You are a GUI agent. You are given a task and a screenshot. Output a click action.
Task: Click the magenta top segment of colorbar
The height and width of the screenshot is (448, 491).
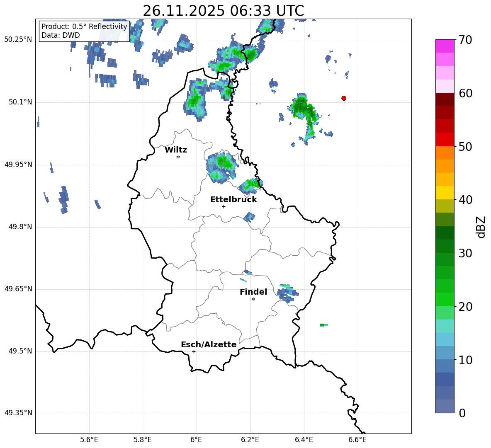(x=445, y=46)
